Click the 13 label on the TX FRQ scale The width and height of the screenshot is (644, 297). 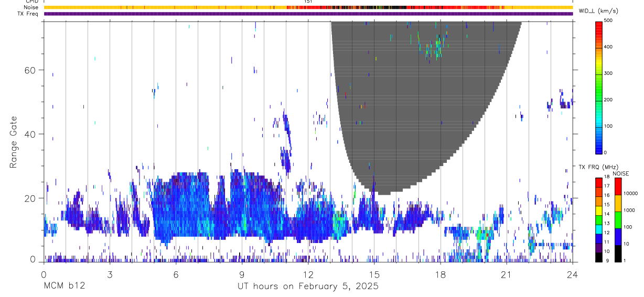coord(606,223)
